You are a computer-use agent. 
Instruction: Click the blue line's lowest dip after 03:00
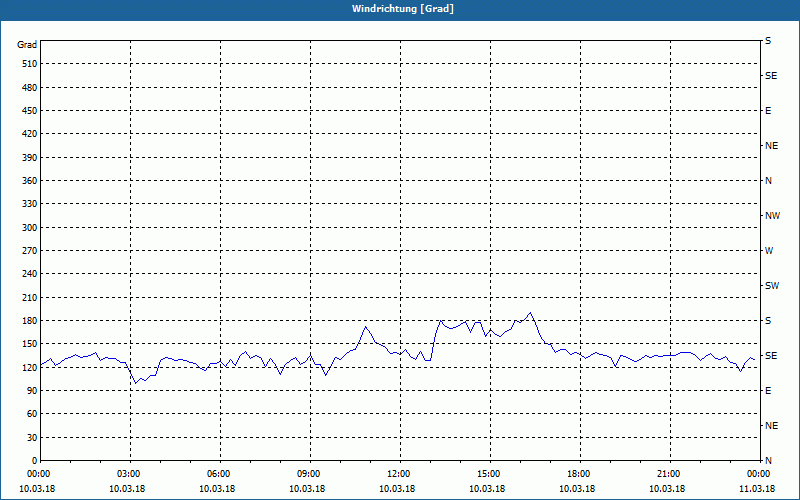tap(136, 383)
